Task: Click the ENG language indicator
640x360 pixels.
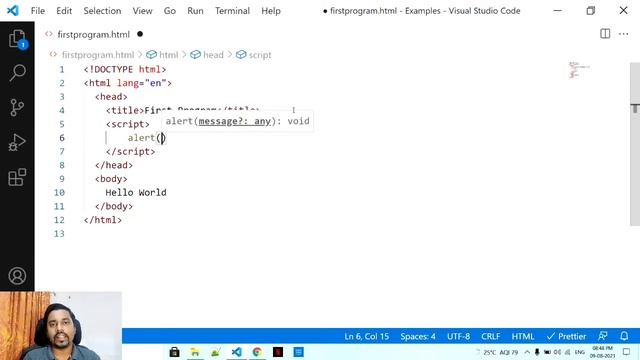Action: tap(580, 352)
